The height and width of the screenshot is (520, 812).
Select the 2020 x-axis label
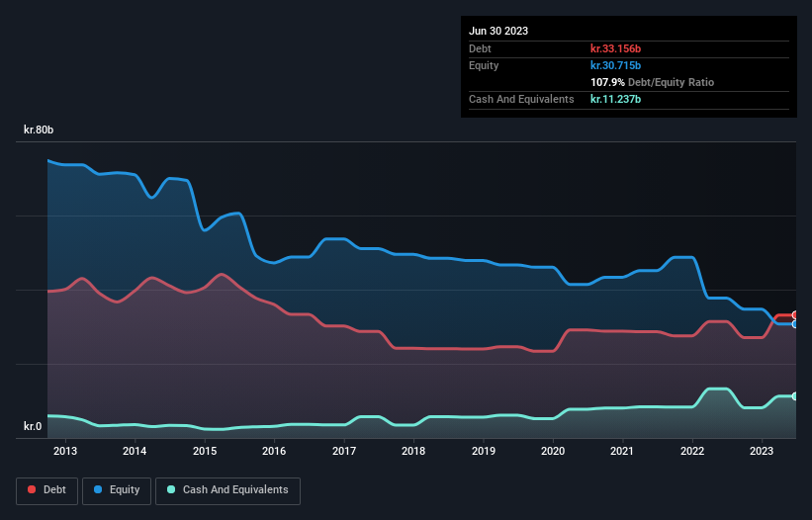point(553,451)
